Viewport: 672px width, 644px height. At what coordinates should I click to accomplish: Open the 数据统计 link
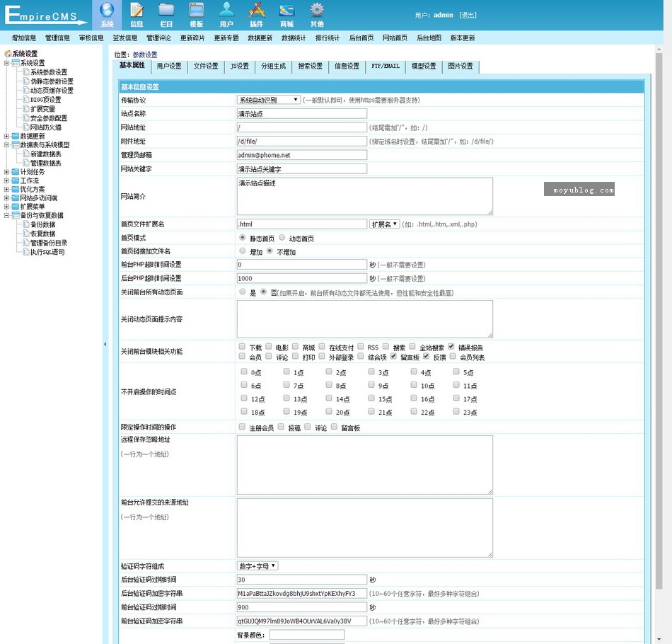pyautogui.click(x=294, y=38)
